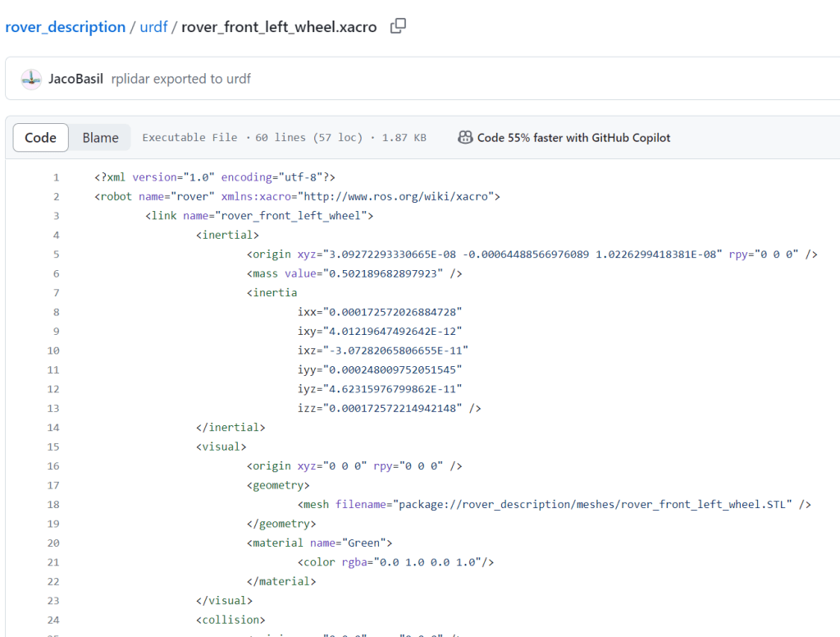The image size is (840, 637).
Task: Click line number 14 in the gutter
Action: pos(53,428)
